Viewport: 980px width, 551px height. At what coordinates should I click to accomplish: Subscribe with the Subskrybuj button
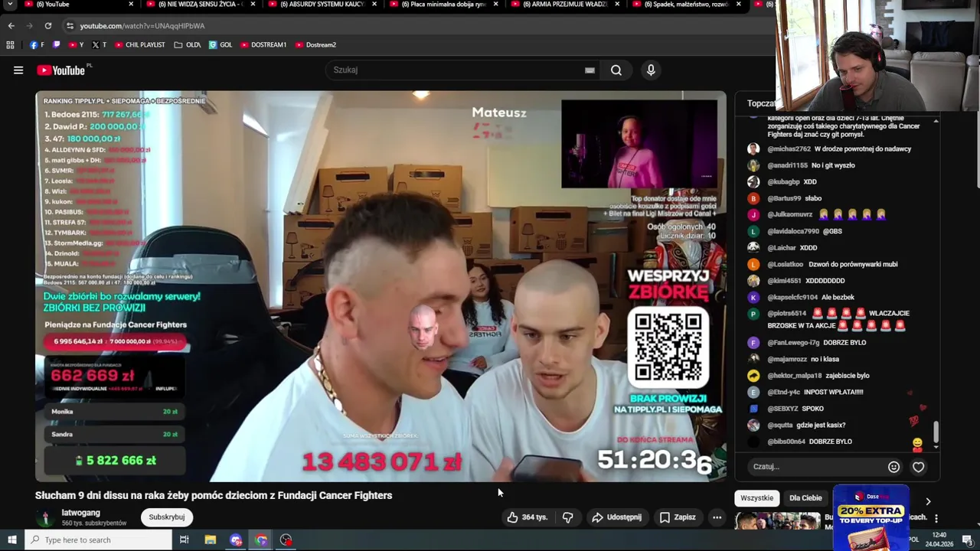(167, 517)
